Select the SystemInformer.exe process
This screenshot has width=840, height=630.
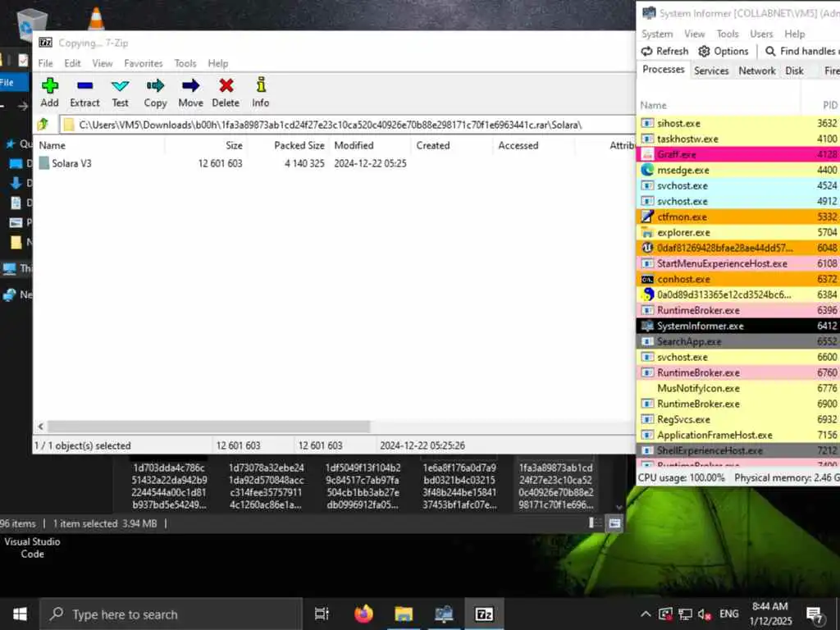(x=738, y=326)
